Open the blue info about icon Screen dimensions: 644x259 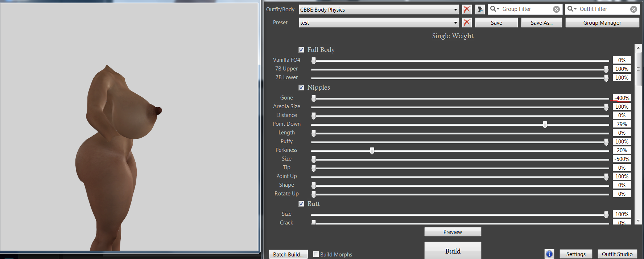pyautogui.click(x=549, y=254)
